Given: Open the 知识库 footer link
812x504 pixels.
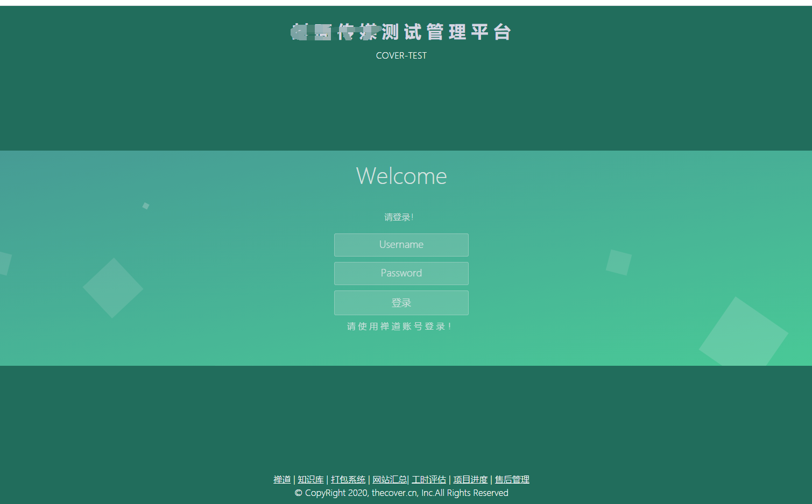Looking at the screenshot, I should tap(310, 479).
